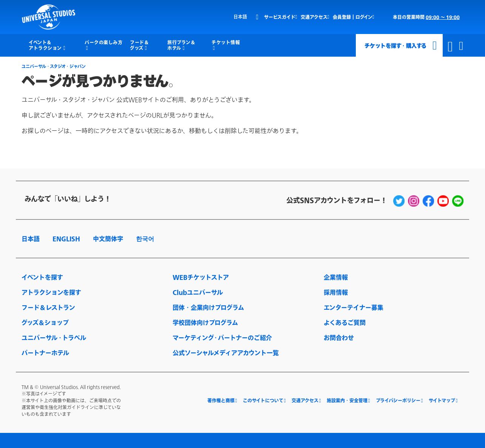Open 著作権と商標 bottom link
Screen dimensions: 485x448
coord(222,400)
